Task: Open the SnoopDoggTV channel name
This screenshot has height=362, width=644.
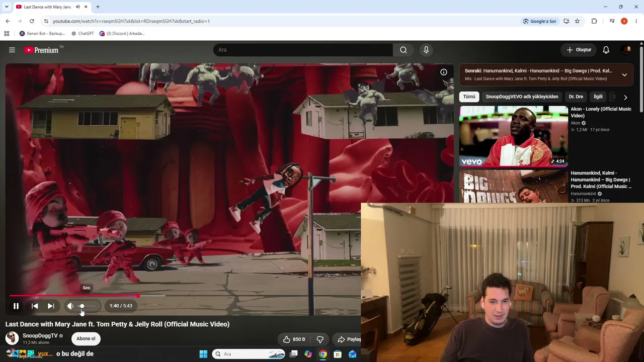Action: click(40, 336)
